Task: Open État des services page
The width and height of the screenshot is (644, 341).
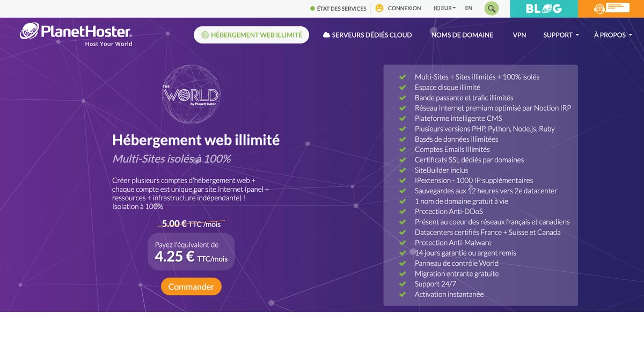Action: tap(341, 9)
